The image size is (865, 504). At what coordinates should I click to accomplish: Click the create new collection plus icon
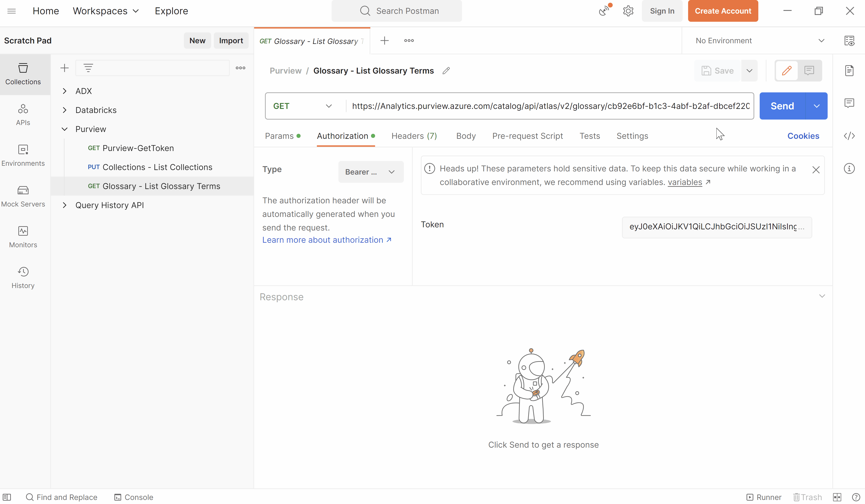[65, 68]
